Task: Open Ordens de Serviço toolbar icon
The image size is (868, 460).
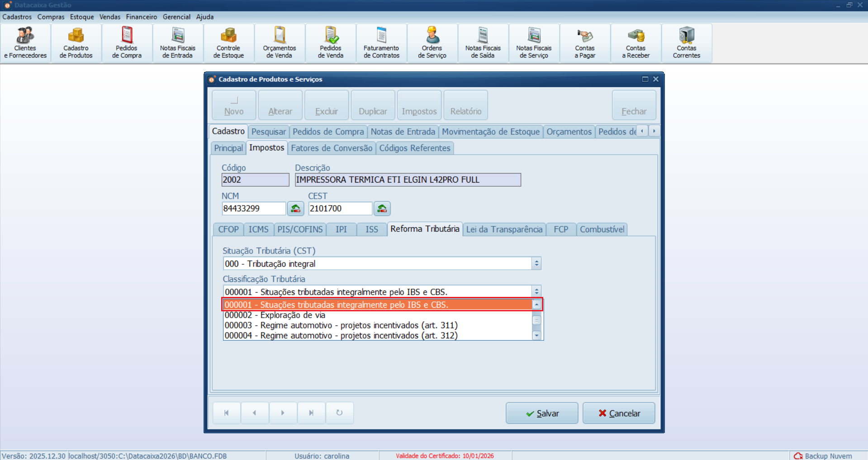Action: click(x=432, y=43)
